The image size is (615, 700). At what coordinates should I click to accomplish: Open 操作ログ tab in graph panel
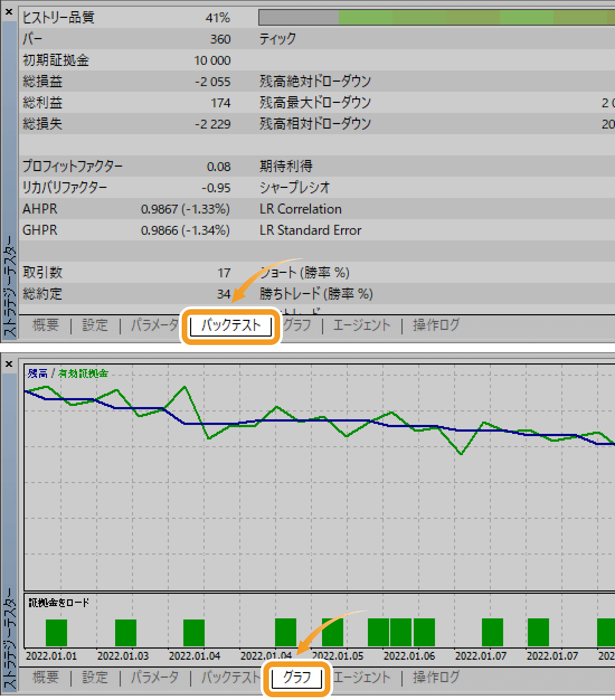pyautogui.click(x=436, y=677)
